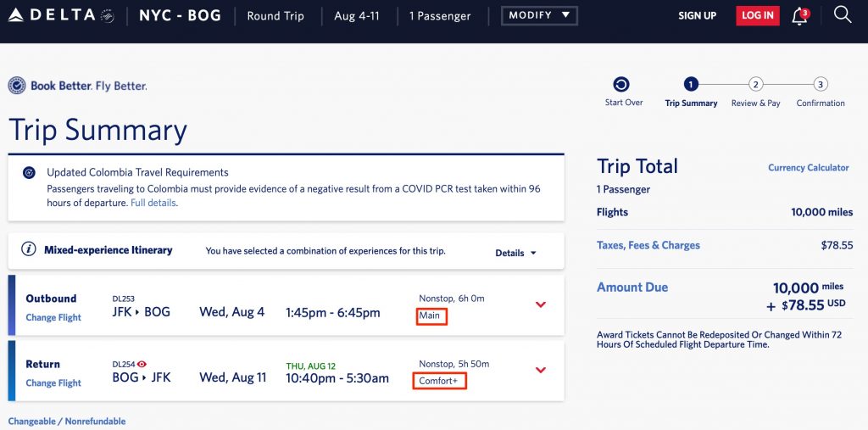The height and width of the screenshot is (430, 868).
Task: Expand Mixed-experience Details dropdown
Action: coord(515,253)
